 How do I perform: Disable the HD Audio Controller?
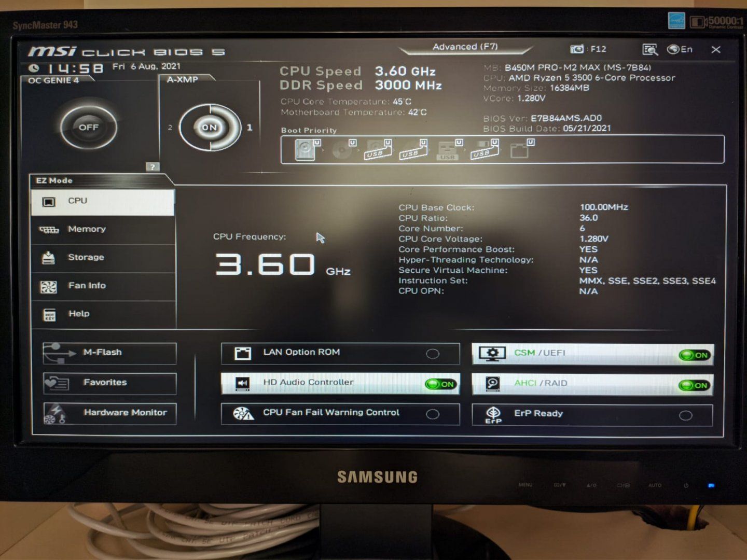click(x=340, y=383)
